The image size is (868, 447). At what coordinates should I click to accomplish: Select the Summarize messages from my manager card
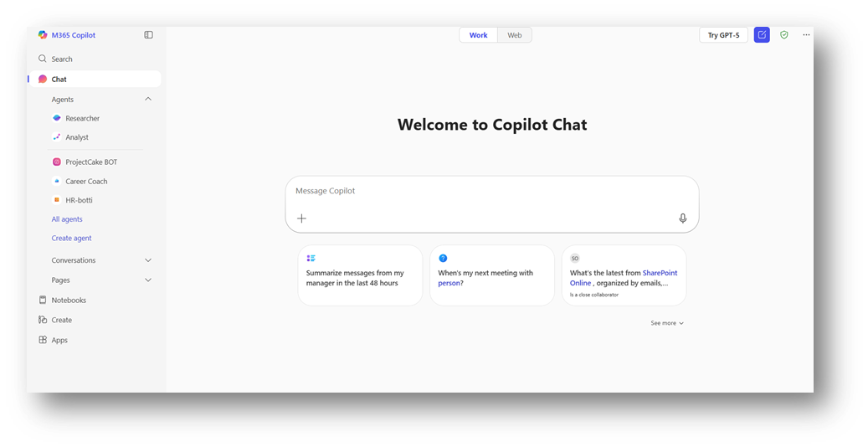coord(361,275)
